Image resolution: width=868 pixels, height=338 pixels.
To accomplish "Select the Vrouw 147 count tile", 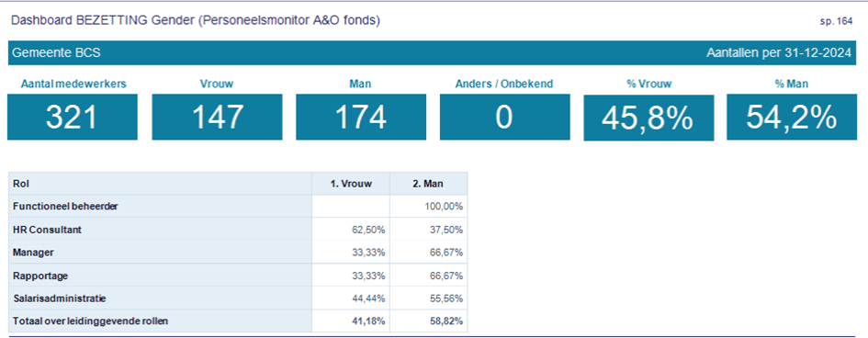I will pos(217,117).
